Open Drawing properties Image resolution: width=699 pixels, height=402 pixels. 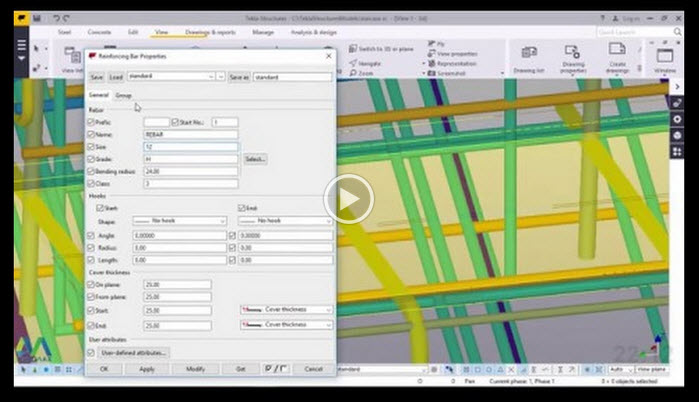[573, 59]
